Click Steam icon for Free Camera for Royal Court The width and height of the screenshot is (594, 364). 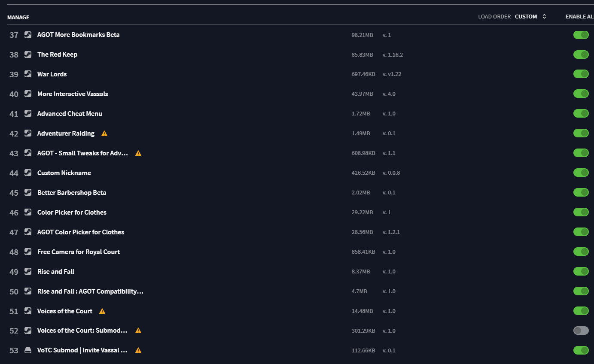coord(28,252)
